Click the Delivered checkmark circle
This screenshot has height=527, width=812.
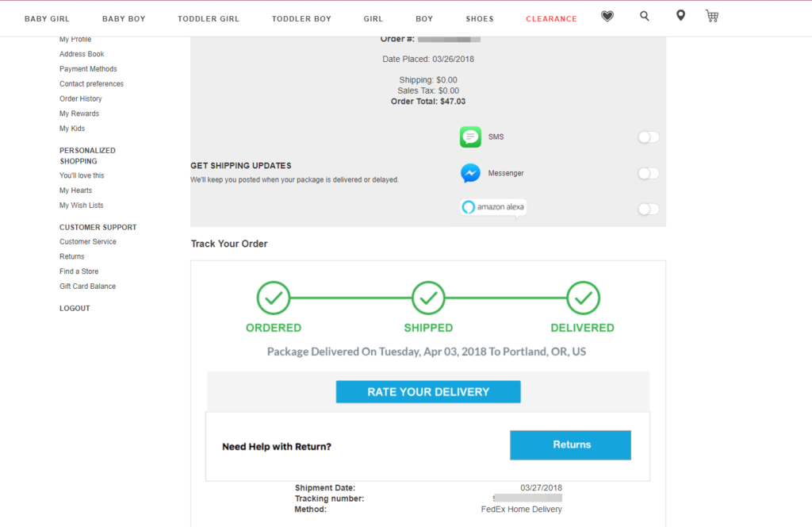pos(583,298)
